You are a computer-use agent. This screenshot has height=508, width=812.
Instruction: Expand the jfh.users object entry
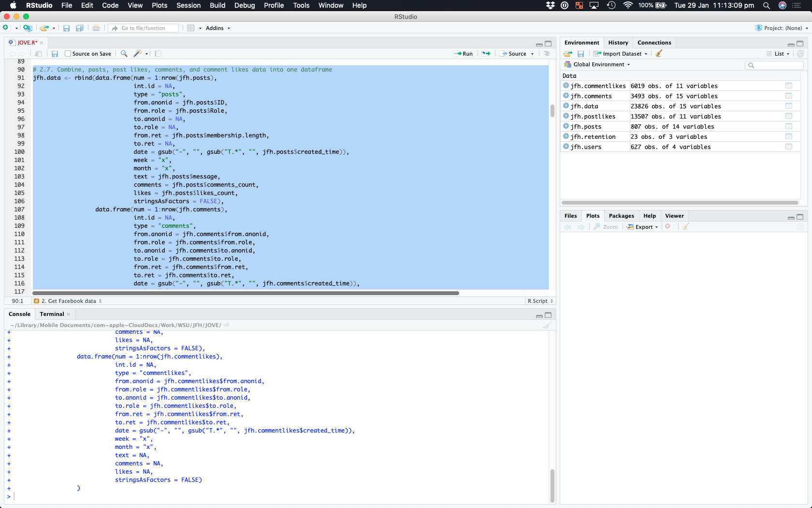tap(566, 147)
